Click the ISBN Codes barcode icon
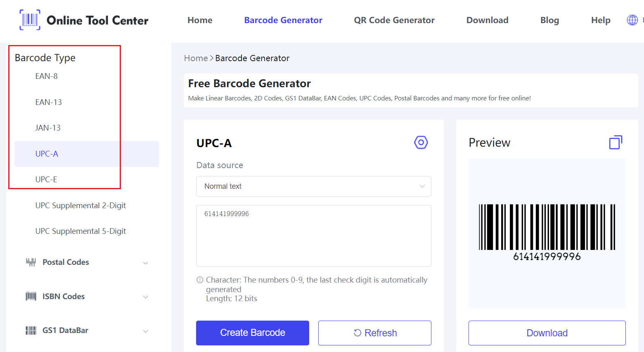 [x=31, y=296]
